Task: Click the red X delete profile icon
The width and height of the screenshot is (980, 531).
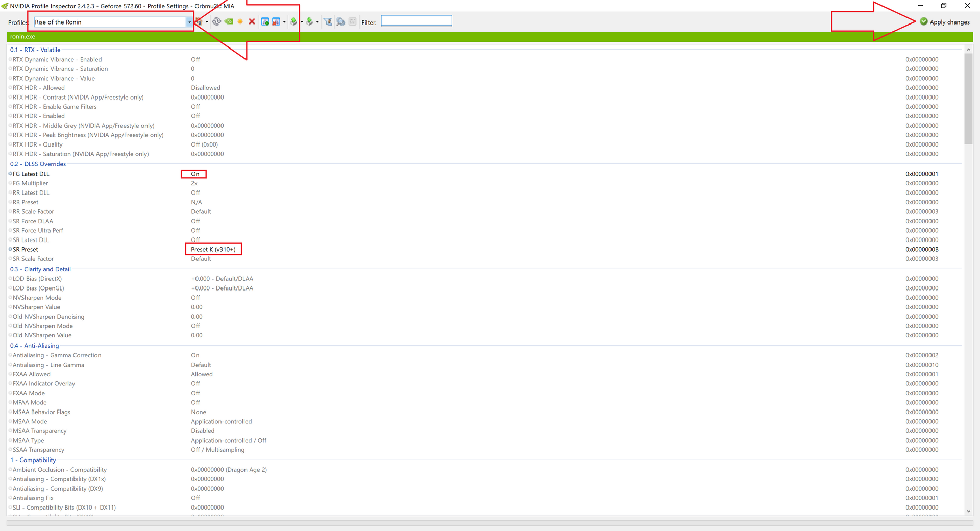Action: [x=252, y=21]
